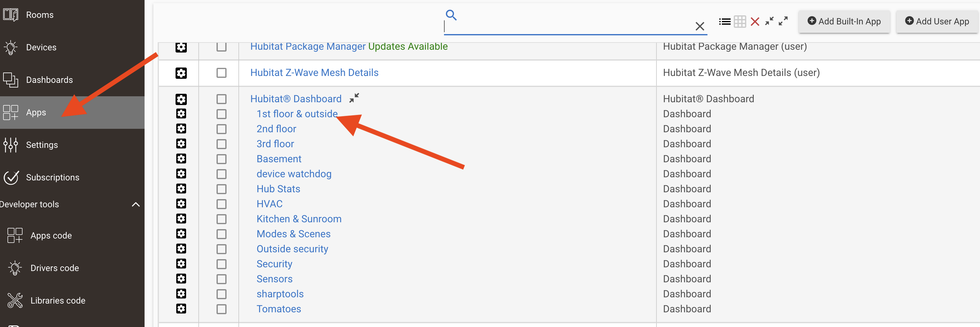
Task: Expand all app groups icon
Action: (x=783, y=21)
